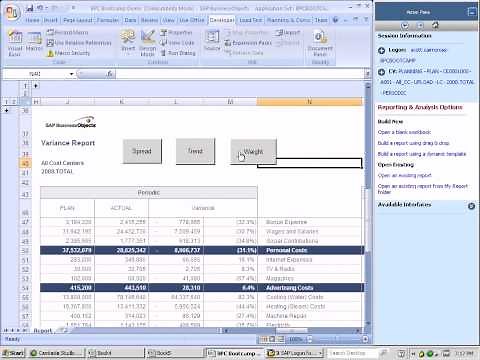Select the Personnel Costs row label
This screenshot has width=480, height=360.
click(x=287, y=250)
